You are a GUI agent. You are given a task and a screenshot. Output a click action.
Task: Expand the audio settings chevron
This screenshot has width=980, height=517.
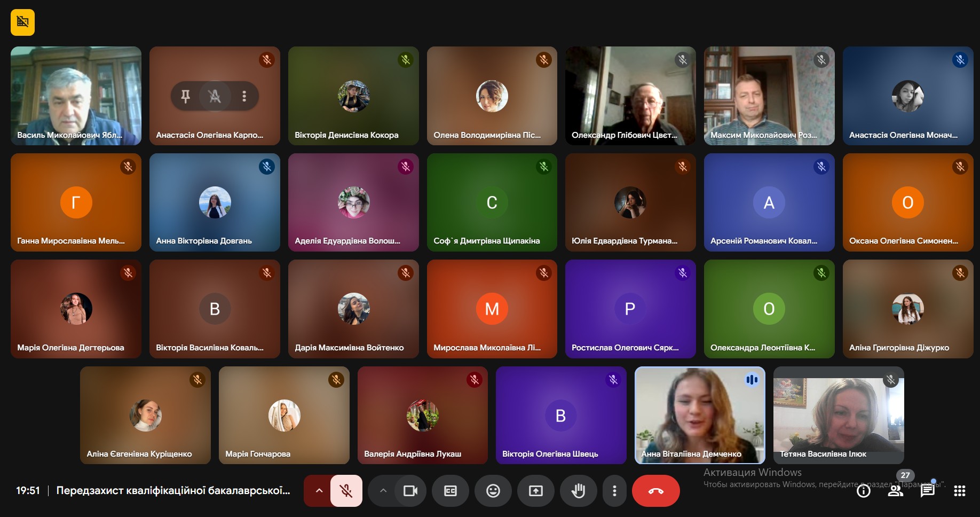[319, 491]
